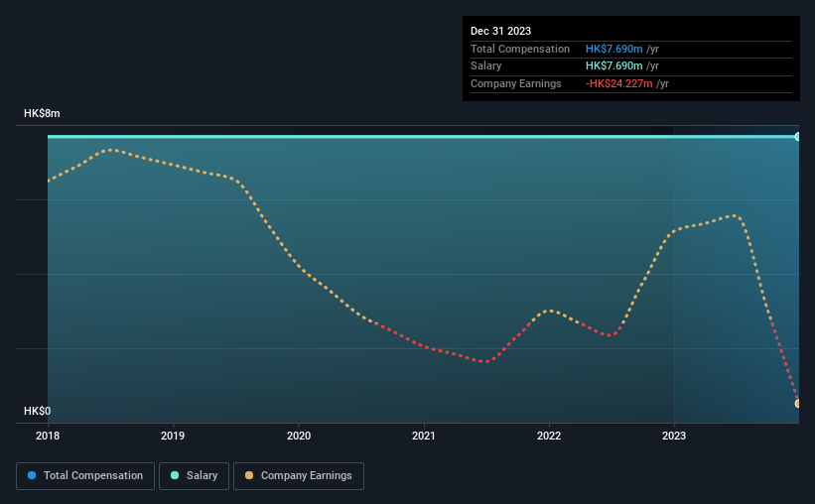Click the Salary label in tooltip
Screen dimensions: 815x504
pos(486,66)
